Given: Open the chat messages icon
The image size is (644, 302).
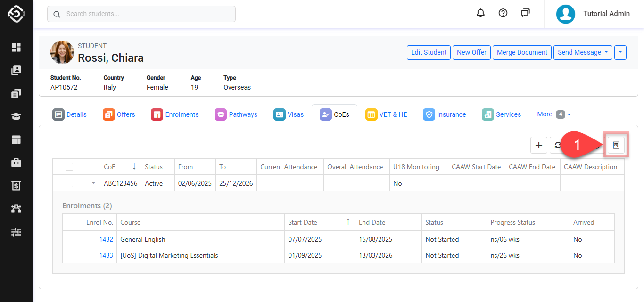Looking at the screenshot, I should pos(525,13).
